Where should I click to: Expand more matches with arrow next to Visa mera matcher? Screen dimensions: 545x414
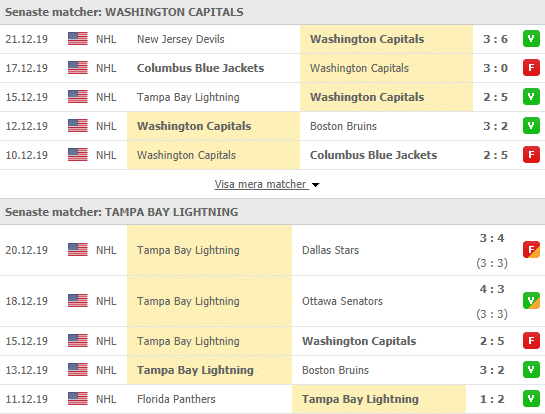tap(316, 185)
